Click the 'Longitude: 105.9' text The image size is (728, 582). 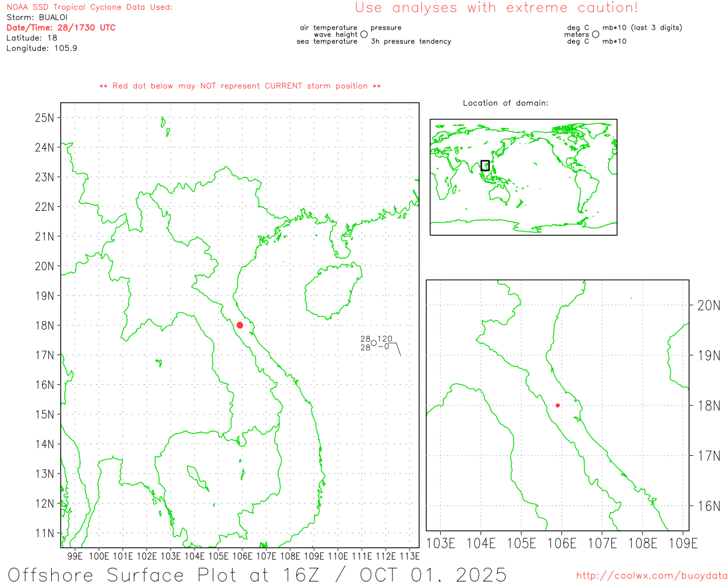pos(42,48)
